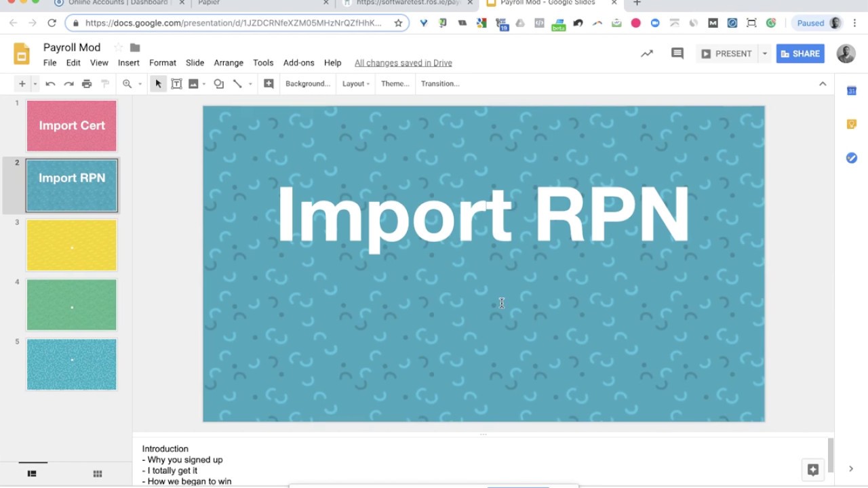The width and height of the screenshot is (868, 488).
Task: Open the Arrange menu
Action: [229, 62]
